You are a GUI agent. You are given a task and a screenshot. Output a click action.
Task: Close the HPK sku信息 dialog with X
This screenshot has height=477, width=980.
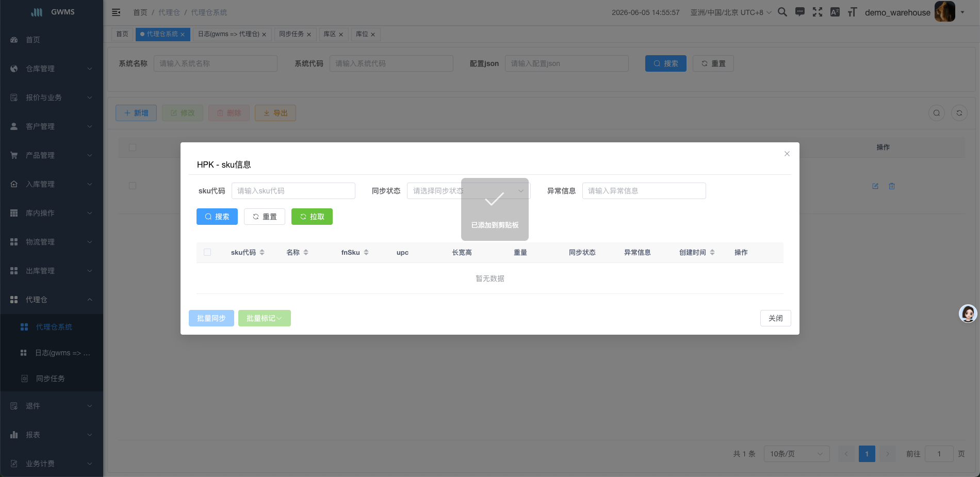[787, 154]
